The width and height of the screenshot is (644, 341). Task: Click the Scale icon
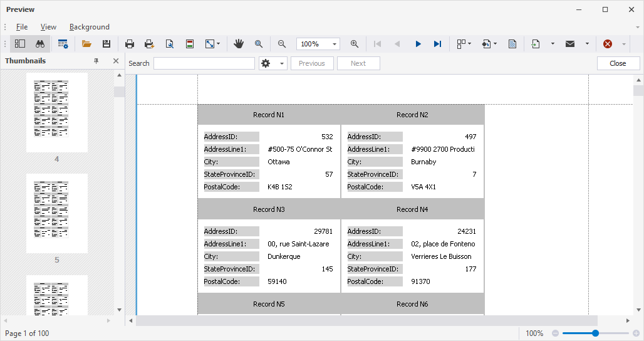pyautogui.click(x=209, y=43)
